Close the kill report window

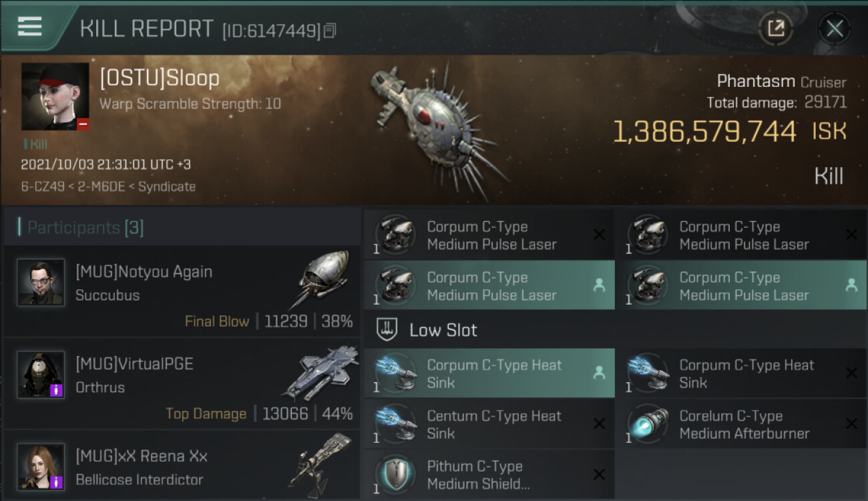835,28
